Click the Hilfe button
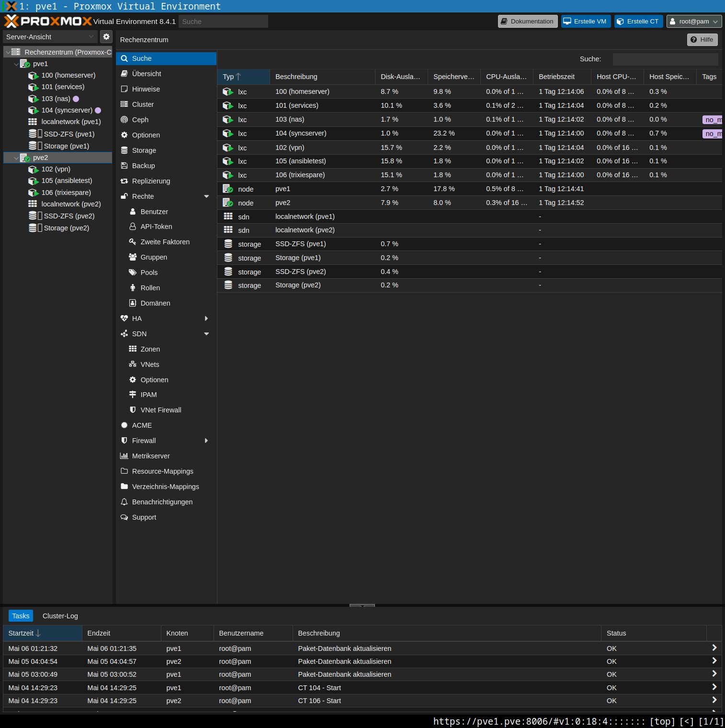This screenshot has width=725, height=728. coord(702,40)
